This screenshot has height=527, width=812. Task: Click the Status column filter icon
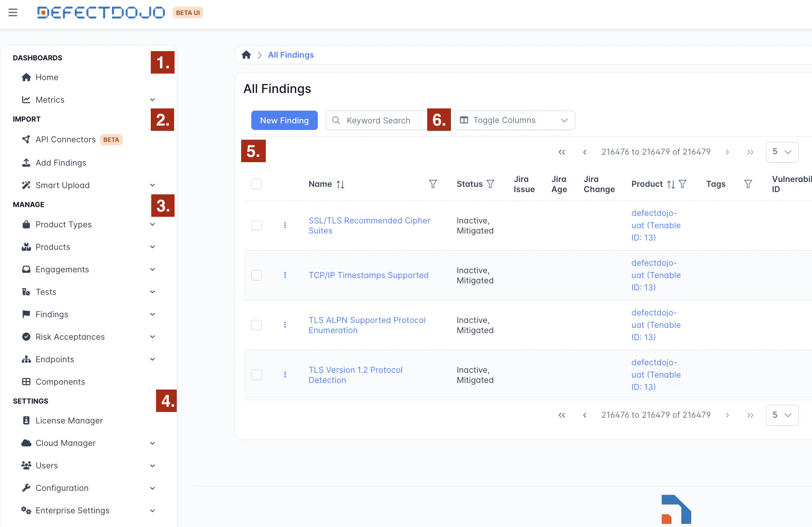click(490, 184)
